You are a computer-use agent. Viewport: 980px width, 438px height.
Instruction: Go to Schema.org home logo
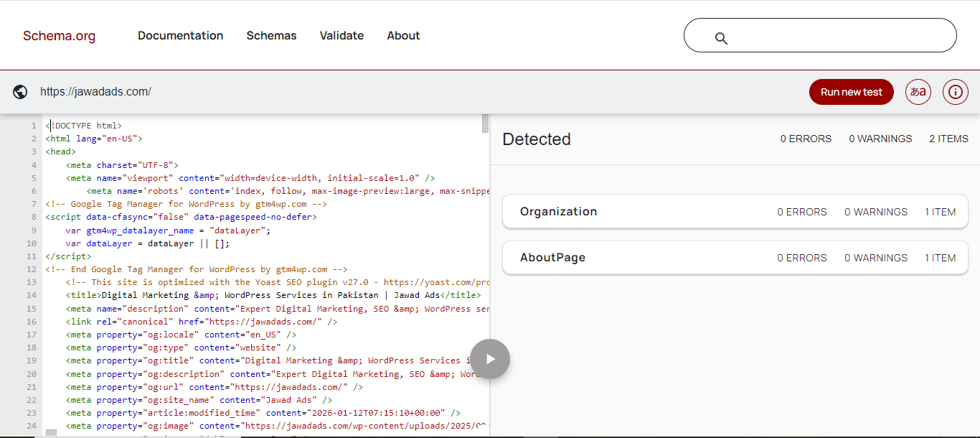tap(59, 36)
